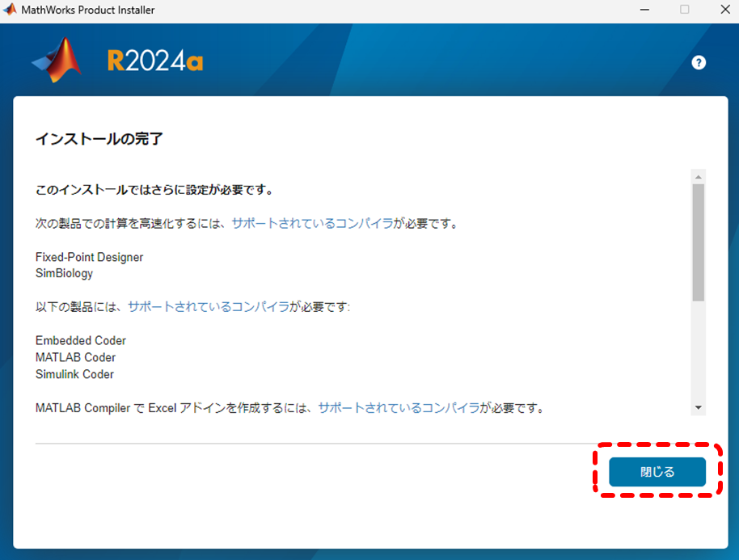Open compiler link in the Excel アドイン sentence
The image size is (739, 560).
pyautogui.click(x=399, y=408)
